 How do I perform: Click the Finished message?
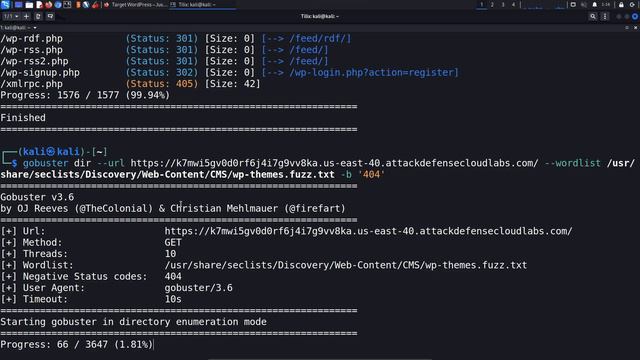point(23,118)
